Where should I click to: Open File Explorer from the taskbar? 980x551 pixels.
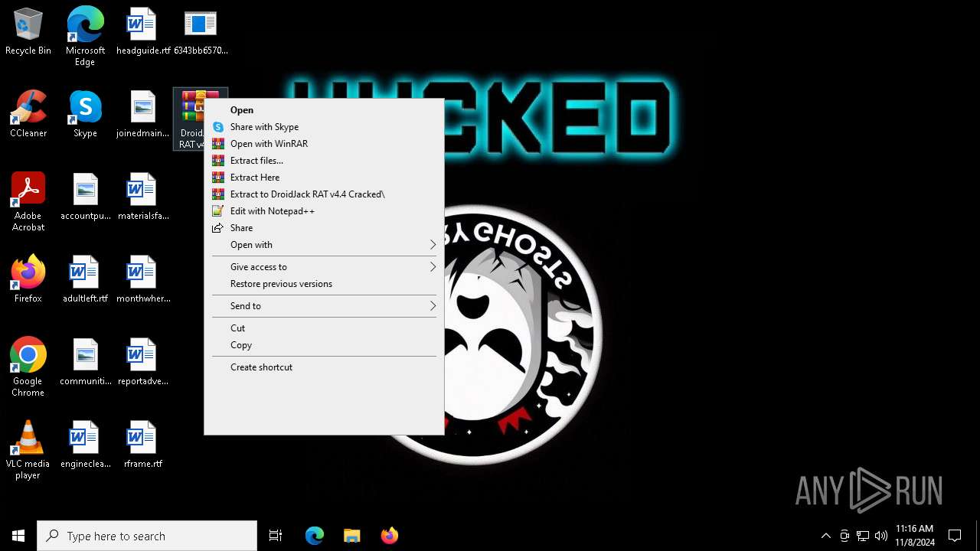tap(352, 536)
